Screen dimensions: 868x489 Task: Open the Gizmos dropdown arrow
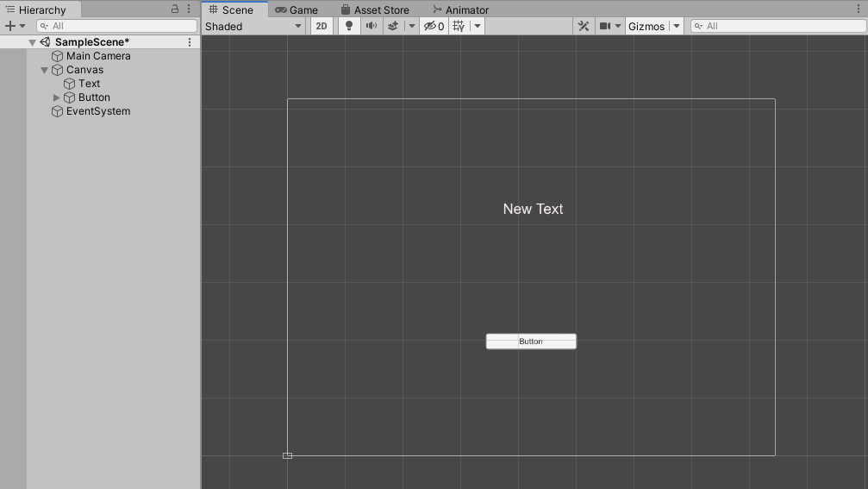(x=677, y=26)
